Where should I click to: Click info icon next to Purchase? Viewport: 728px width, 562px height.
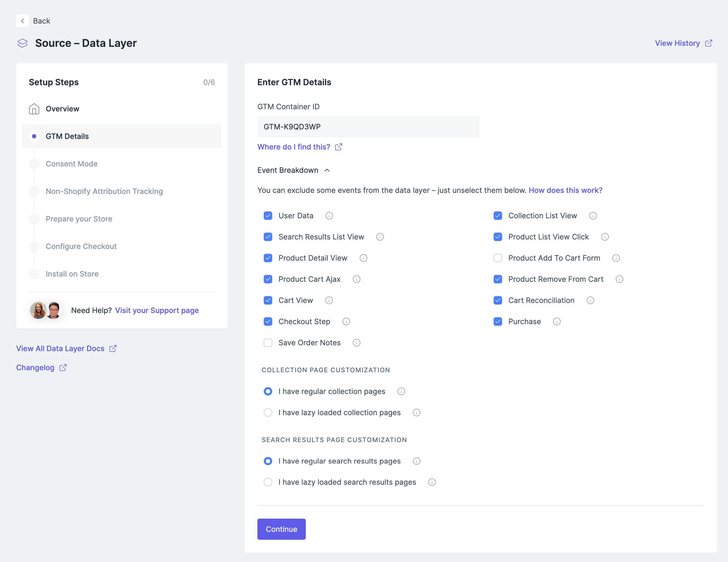click(556, 321)
